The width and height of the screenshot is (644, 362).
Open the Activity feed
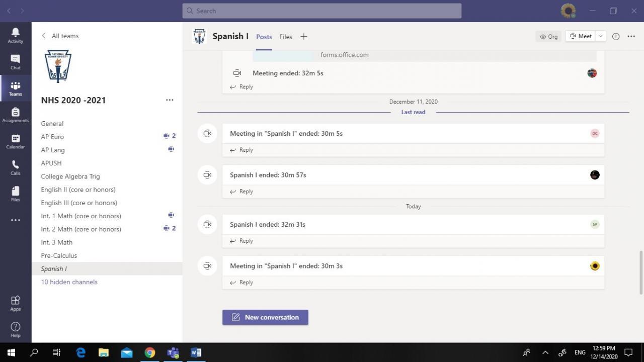(x=16, y=35)
